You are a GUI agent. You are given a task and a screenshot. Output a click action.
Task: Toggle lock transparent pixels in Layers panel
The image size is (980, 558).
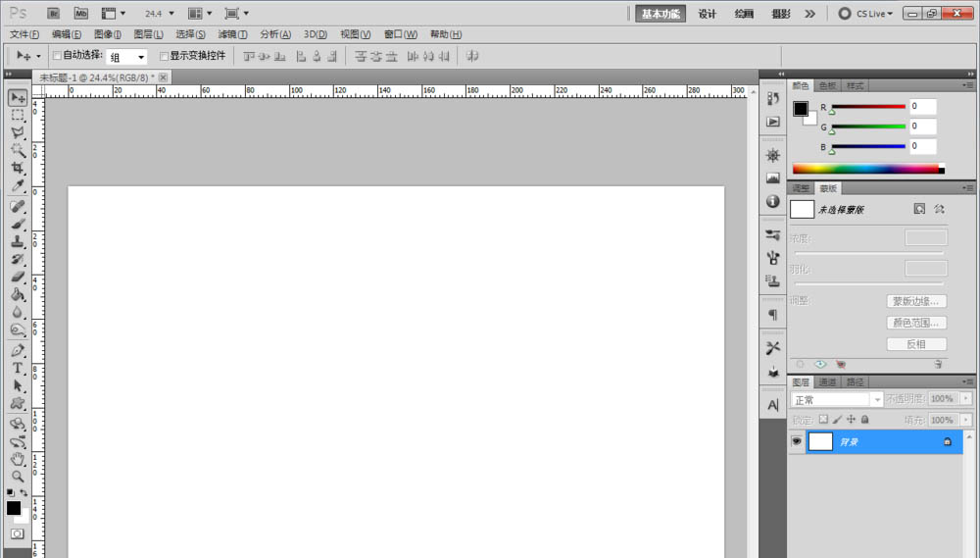pyautogui.click(x=823, y=419)
